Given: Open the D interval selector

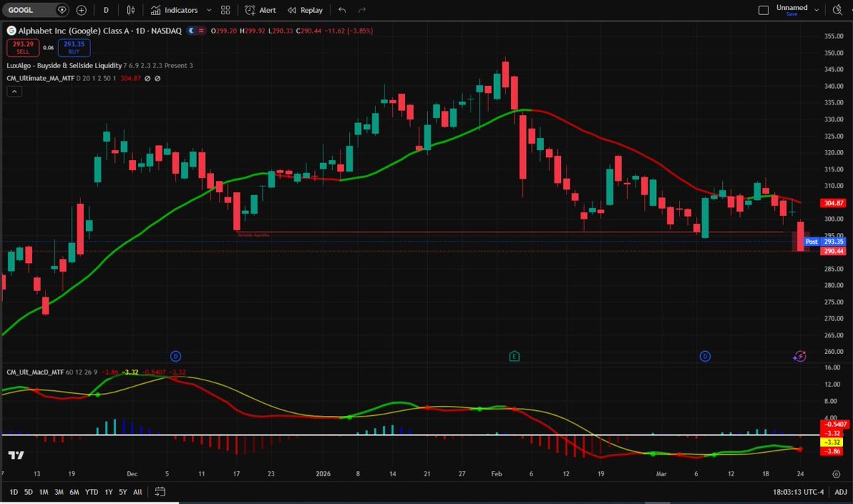Looking at the screenshot, I should pos(106,10).
